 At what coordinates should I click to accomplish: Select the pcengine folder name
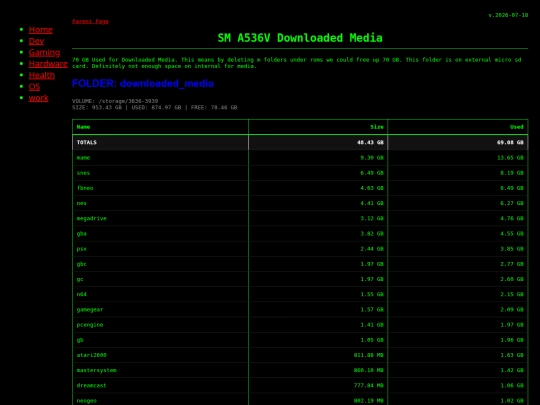tap(90, 324)
